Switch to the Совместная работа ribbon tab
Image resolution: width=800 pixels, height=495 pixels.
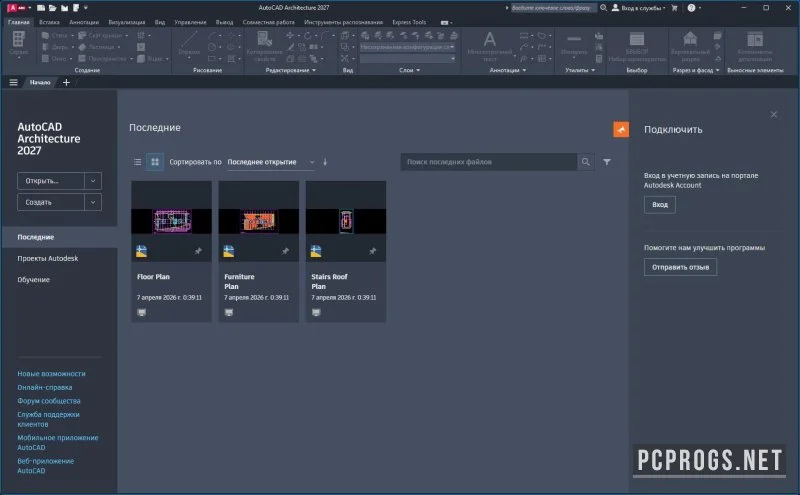268,22
